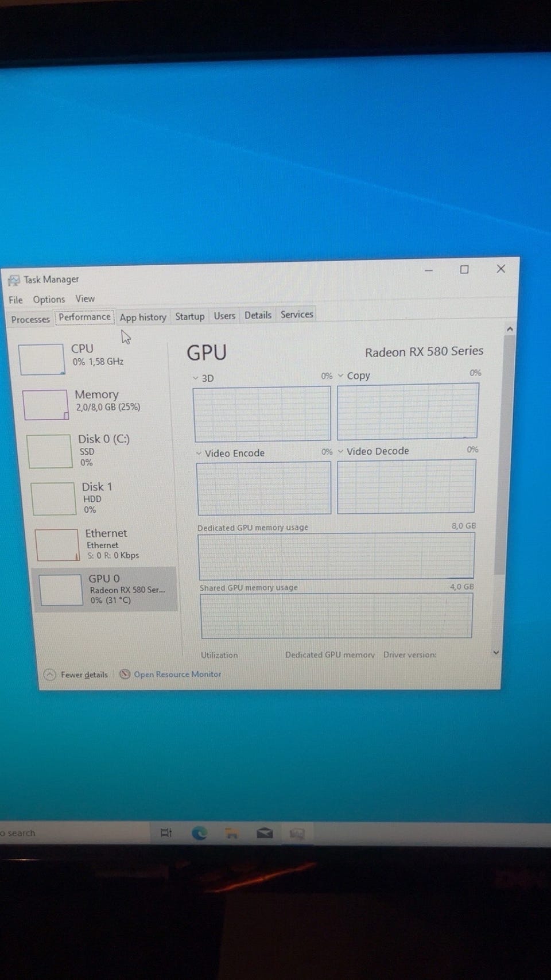Switch to the Details tab

coord(258,315)
